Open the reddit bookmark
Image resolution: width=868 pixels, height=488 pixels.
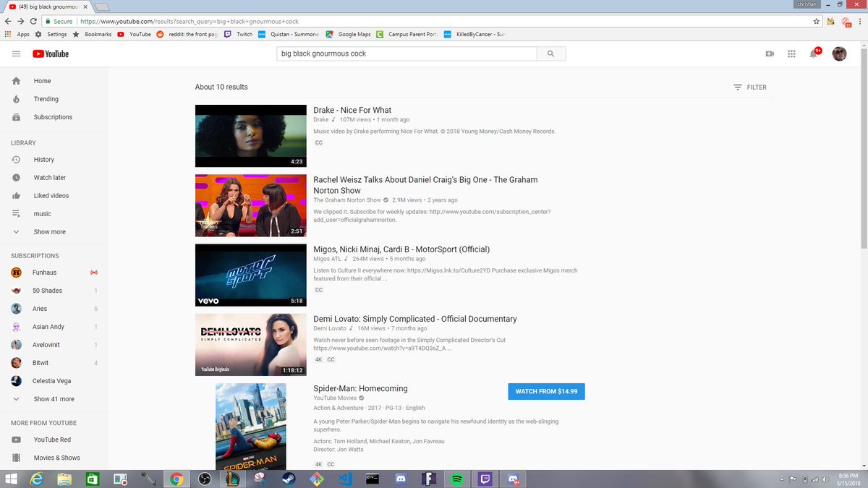pyautogui.click(x=187, y=34)
